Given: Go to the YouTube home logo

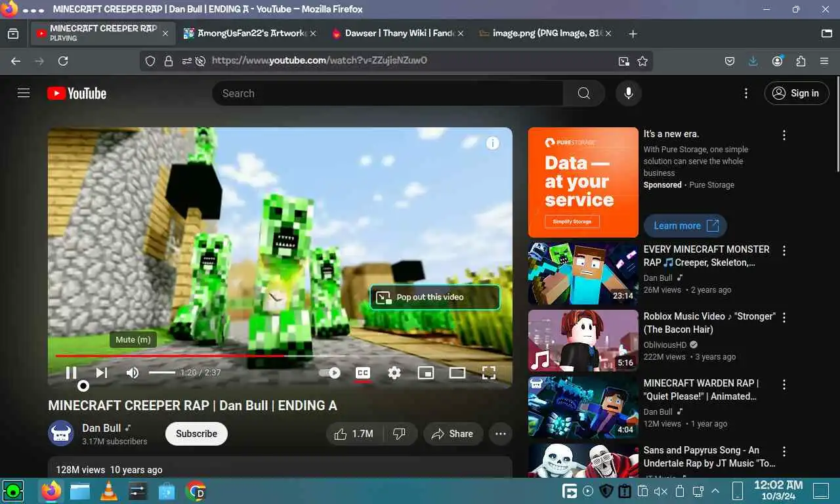Looking at the screenshot, I should coord(77,93).
